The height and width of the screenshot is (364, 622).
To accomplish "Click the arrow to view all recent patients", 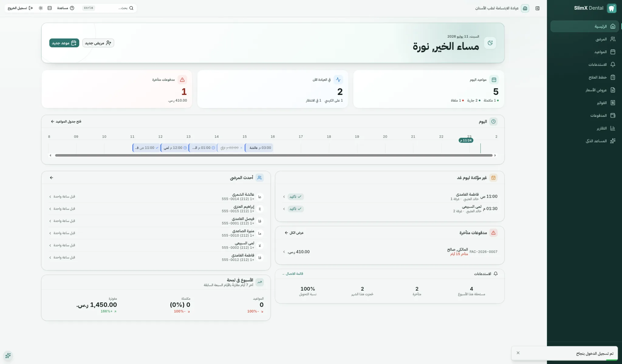I will (51, 178).
